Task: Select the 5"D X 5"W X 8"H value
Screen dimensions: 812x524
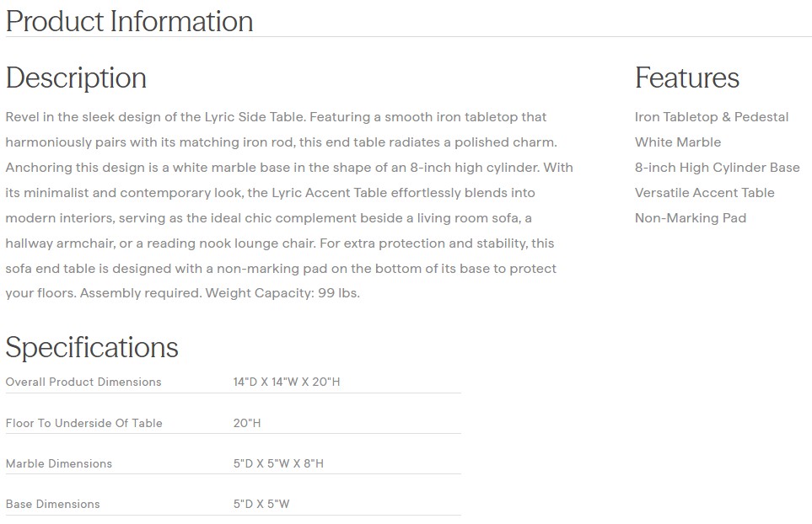Action: point(278,463)
